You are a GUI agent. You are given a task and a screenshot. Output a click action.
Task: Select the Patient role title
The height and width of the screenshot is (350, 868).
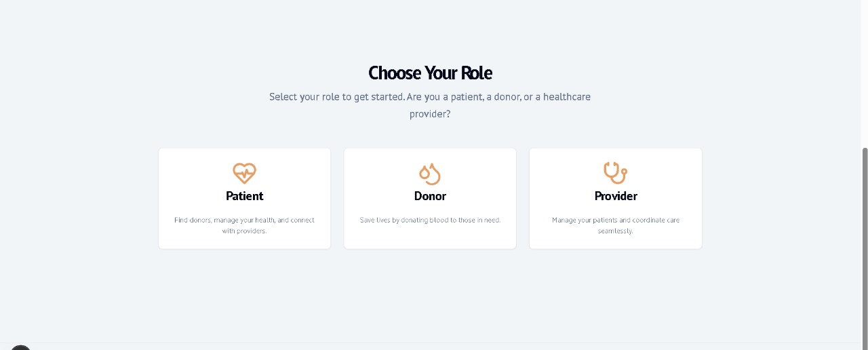click(244, 196)
